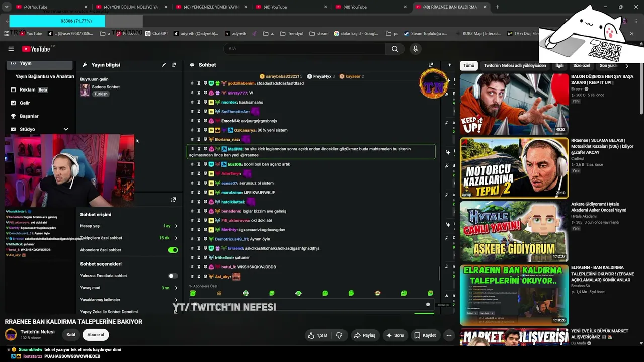Pop out the panel below the webcam
This screenshot has height=362, width=644.
[x=173, y=200]
